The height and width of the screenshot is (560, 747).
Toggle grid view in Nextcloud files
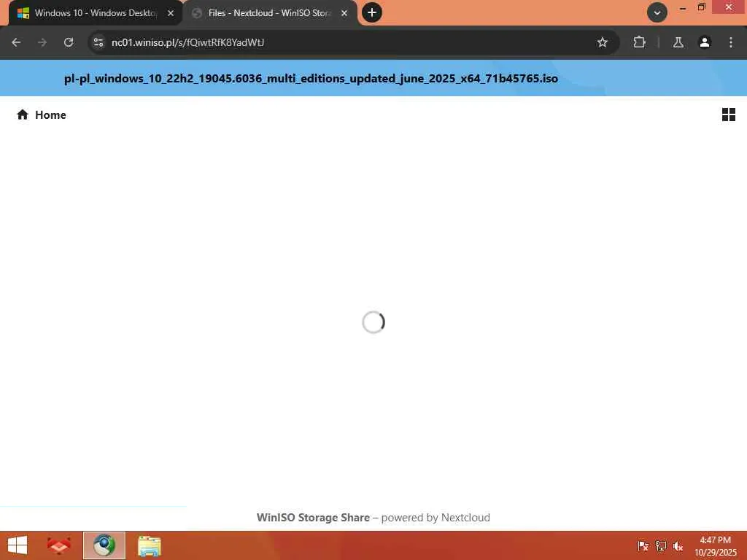point(729,114)
